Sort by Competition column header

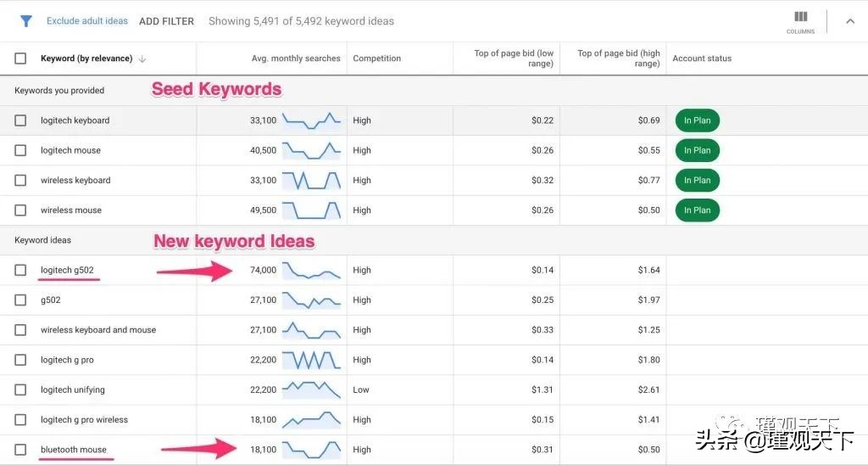point(376,59)
